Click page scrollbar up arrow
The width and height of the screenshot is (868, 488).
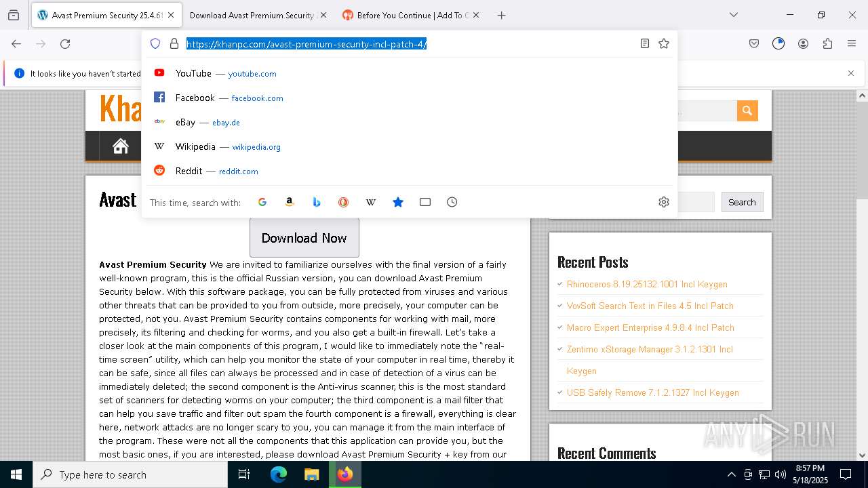(x=863, y=96)
